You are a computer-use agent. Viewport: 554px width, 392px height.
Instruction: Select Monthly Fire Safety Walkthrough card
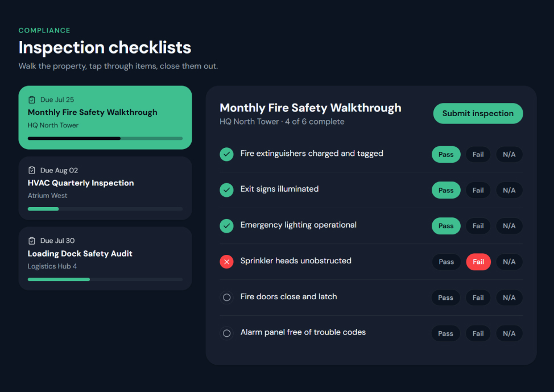[x=105, y=117]
